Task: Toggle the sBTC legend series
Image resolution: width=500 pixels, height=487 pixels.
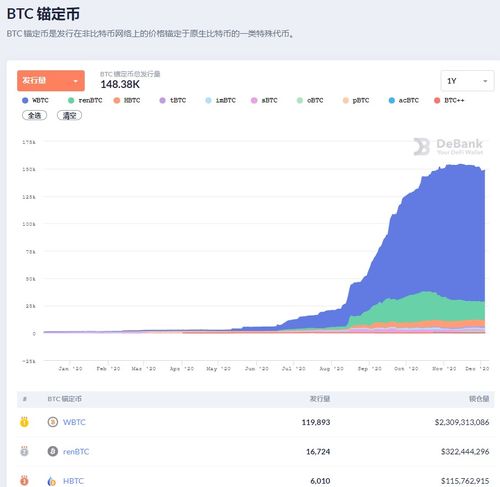Action: pyautogui.click(x=264, y=100)
